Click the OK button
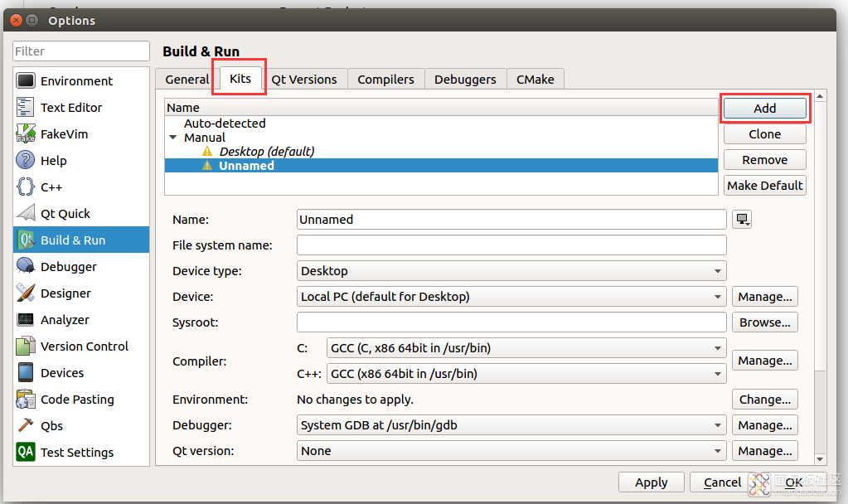Viewport: 848px width, 504px height. (793, 482)
